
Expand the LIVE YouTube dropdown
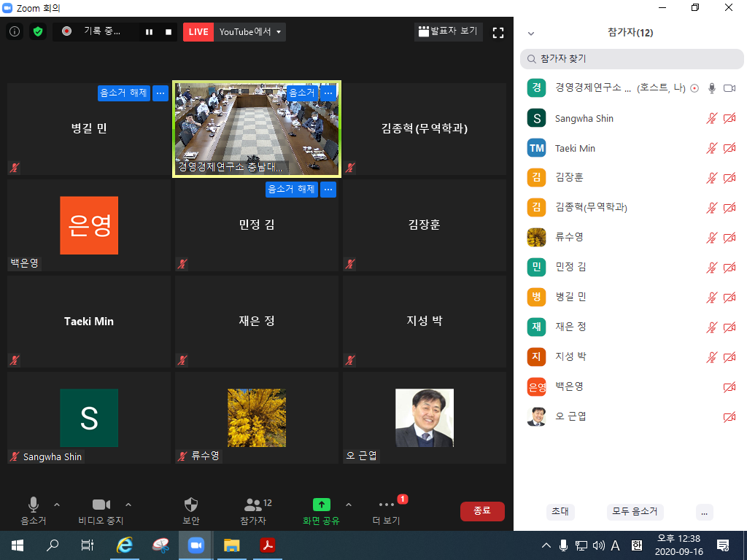pos(278,32)
